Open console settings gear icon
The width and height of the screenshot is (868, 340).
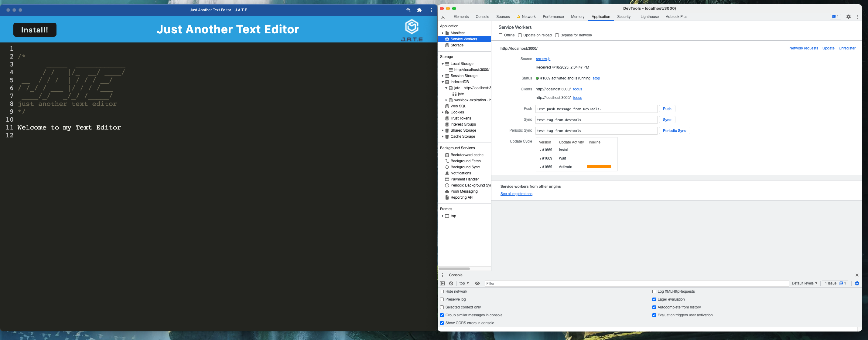pos(857,284)
